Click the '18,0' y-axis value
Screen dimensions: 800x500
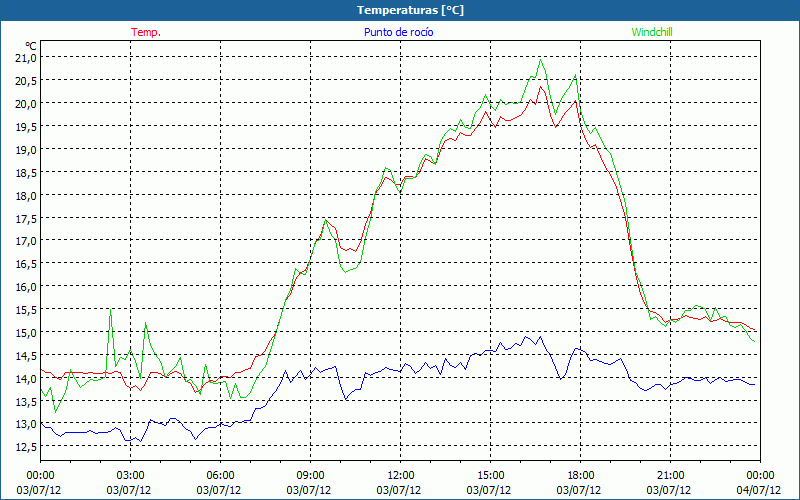click(x=26, y=196)
